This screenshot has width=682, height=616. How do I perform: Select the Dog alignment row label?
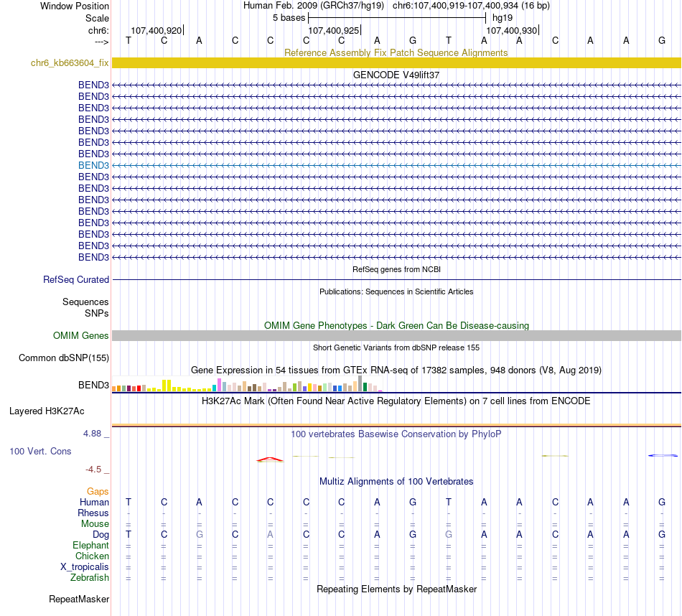click(x=101, y=535)
